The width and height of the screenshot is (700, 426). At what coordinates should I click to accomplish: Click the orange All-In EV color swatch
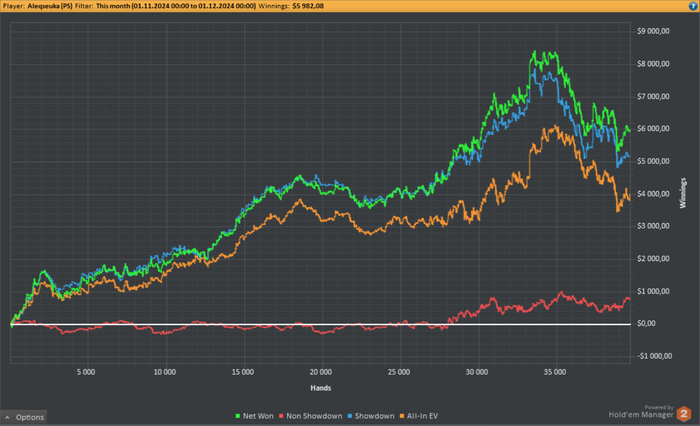click(402, 416)
